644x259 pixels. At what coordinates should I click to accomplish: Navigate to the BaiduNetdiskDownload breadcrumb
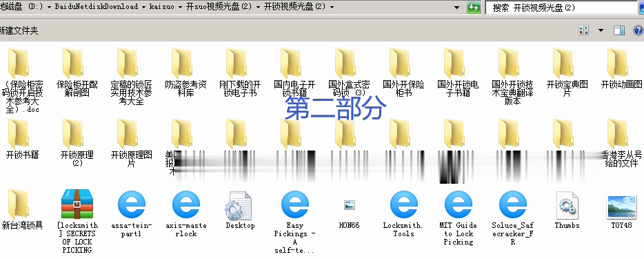point(96,8)
